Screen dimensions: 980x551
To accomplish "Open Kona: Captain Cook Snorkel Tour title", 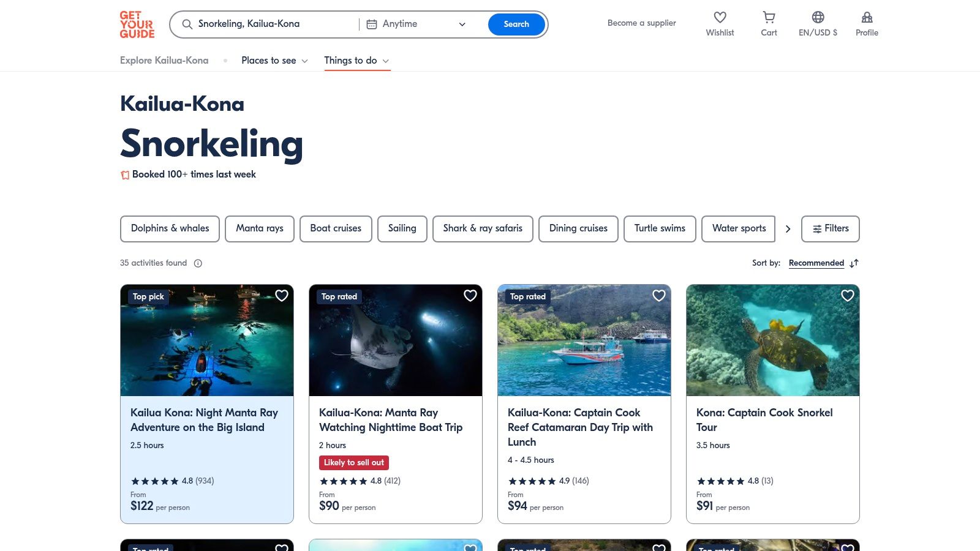I will (x=764, y=420).
